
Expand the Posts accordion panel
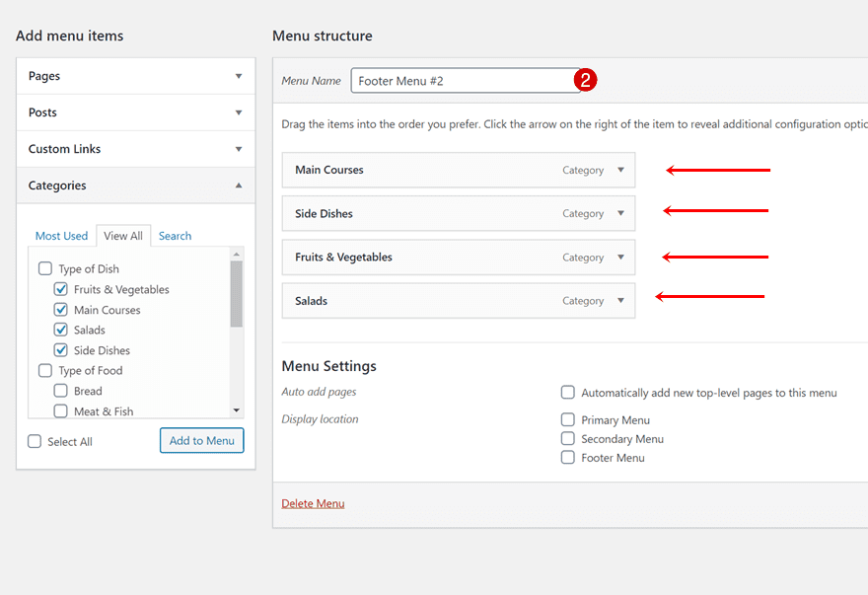point(133,112)
